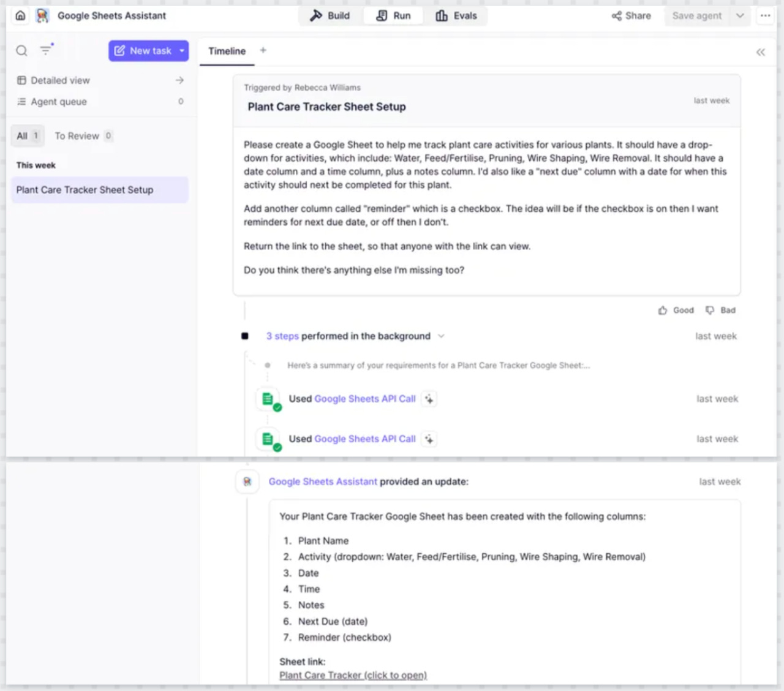
Task: Open the first Google Sheets API Call link
Action: point(364,399)
